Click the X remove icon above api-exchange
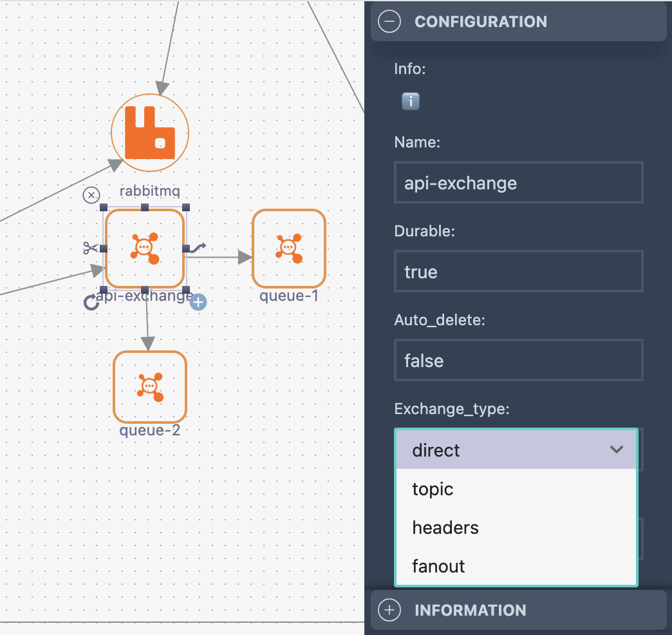Viewport: 672px width, 635px height. tap(92, 195)
